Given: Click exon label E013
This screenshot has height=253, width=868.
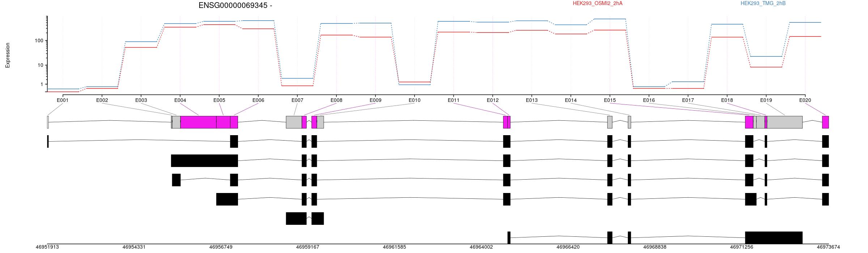Looking at the screenshot, I should tap(532, 100).
